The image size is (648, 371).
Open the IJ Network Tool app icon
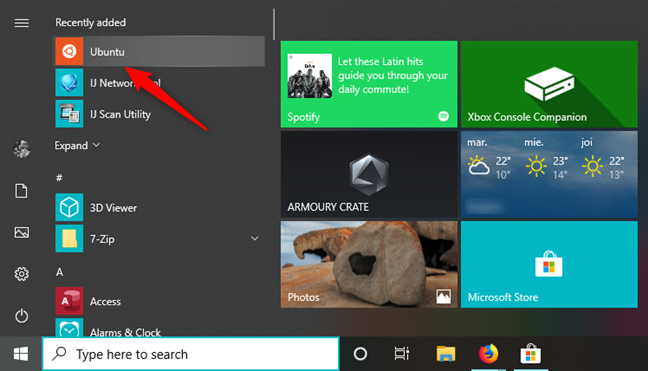click(69, 83)
